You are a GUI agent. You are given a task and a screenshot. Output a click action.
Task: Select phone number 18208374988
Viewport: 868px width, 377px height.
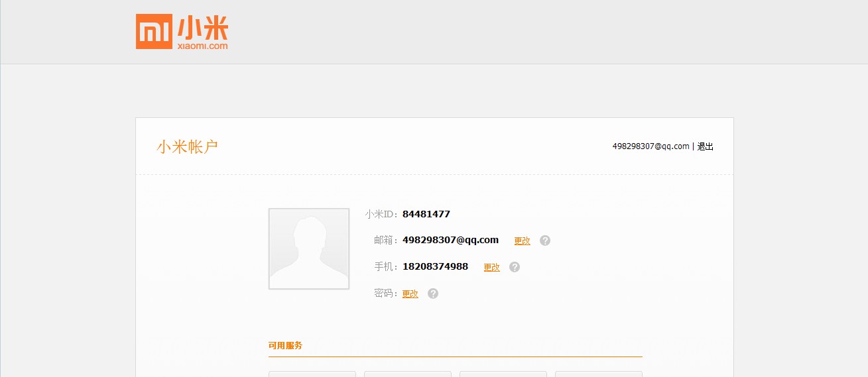[x=435, y=266]
